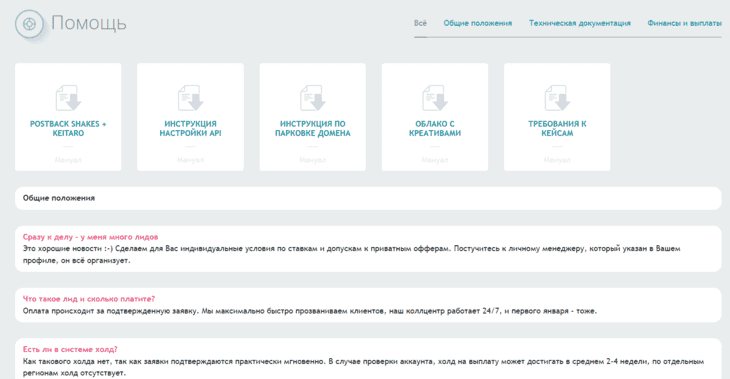
Task: Click download icon on Инструкция по парковке домена
Action: pyautogui.click(x=313, y=98)
